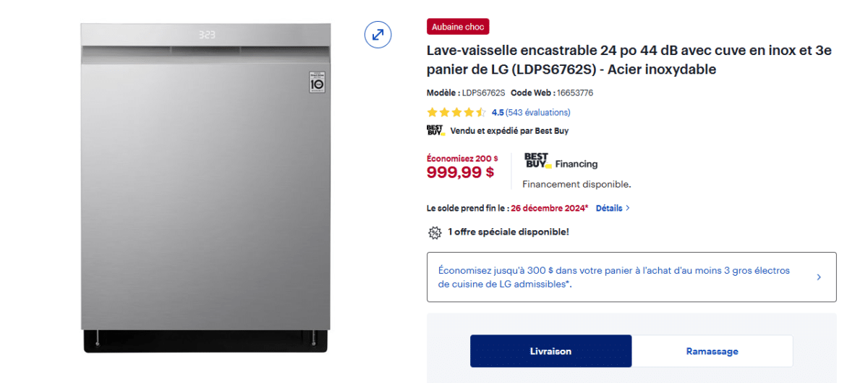Click the LG dishwasher product image
Viewport: 868px width, 383px height.
point(206,188)
